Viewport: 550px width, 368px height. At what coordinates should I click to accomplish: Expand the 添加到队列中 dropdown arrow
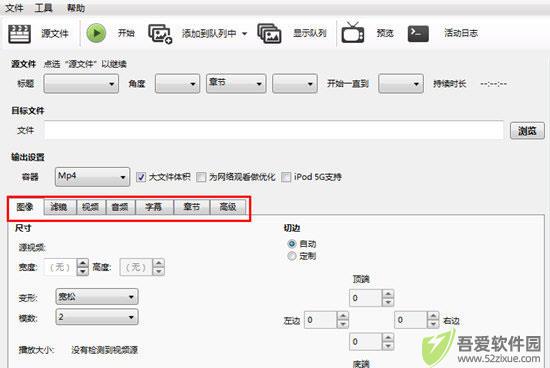tap(244, 34)
